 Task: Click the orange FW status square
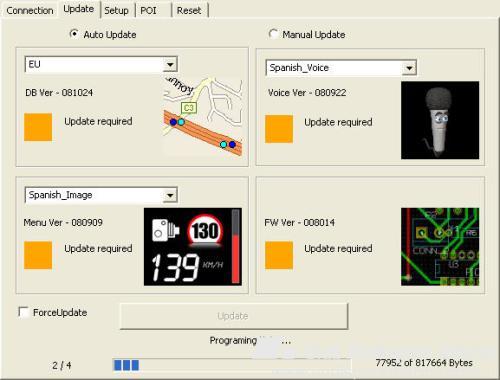pyautogui.click(x=279, y=255)
